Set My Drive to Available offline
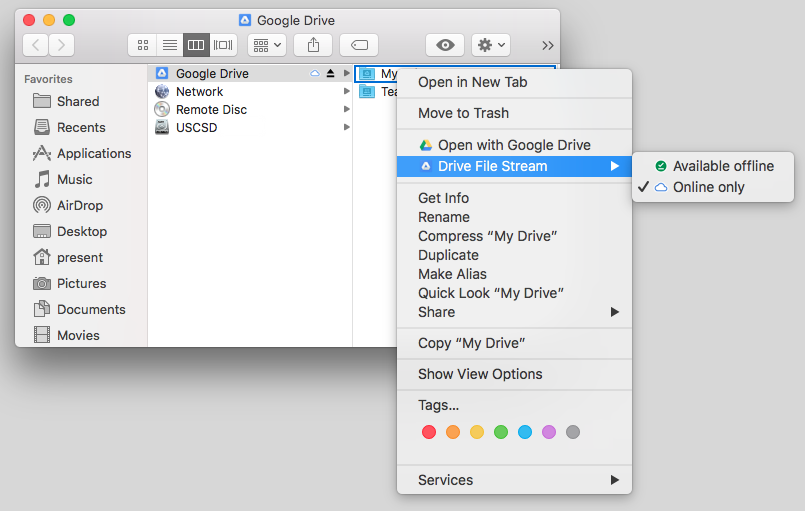 [x=713, y=166]
